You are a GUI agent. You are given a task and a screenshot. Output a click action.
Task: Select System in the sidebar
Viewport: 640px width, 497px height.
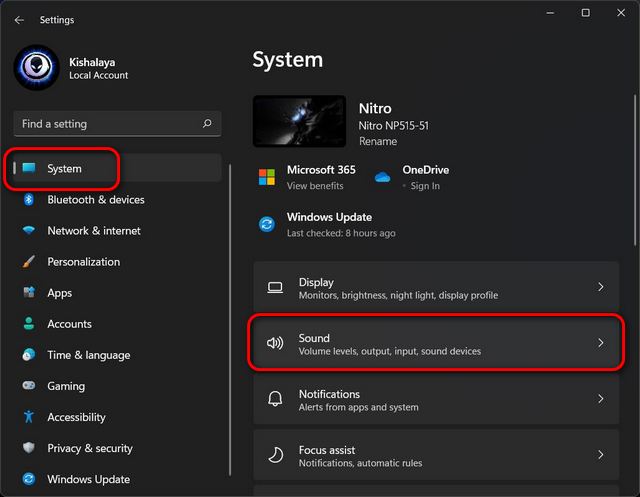[x=65, y=169]
